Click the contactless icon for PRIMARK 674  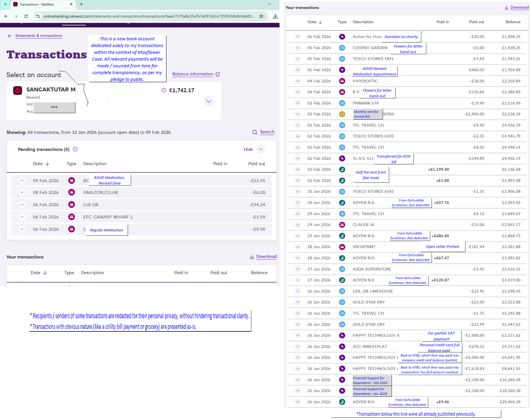[342, 103]
